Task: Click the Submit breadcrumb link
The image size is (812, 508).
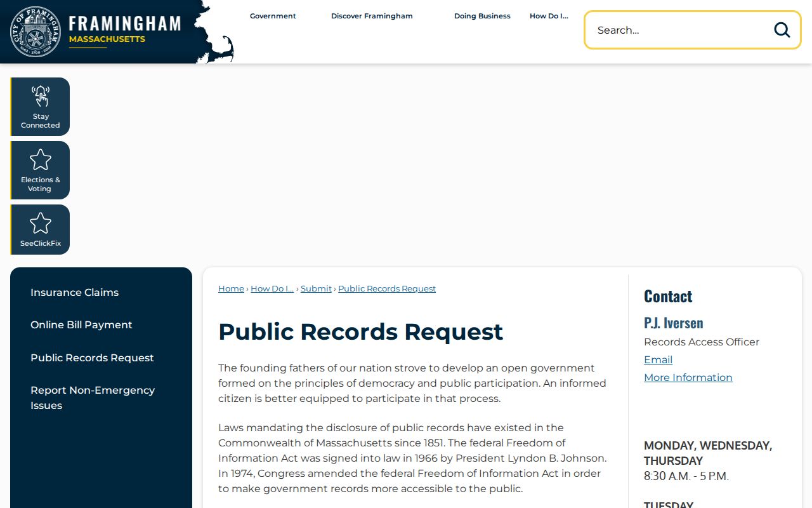Action: (x=316, y=288)
